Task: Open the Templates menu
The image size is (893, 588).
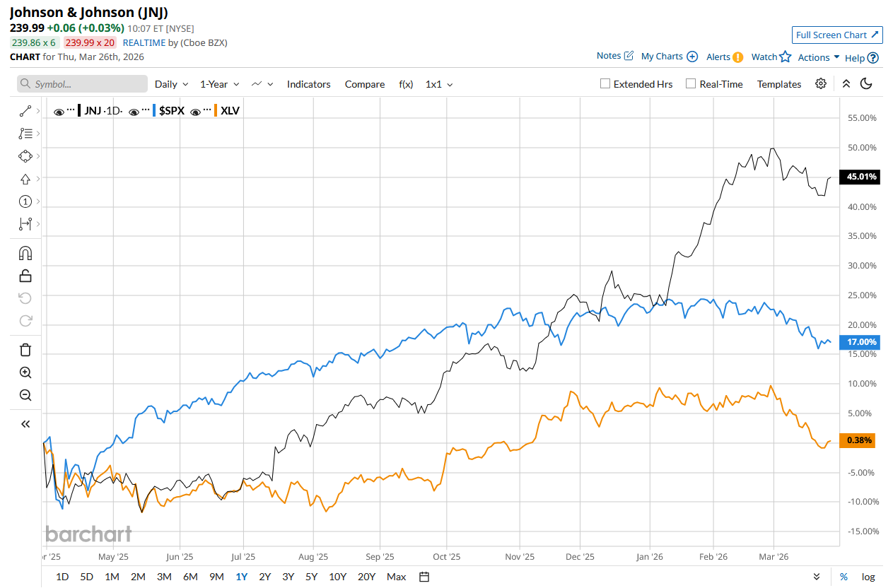Action: pos(779,83)
